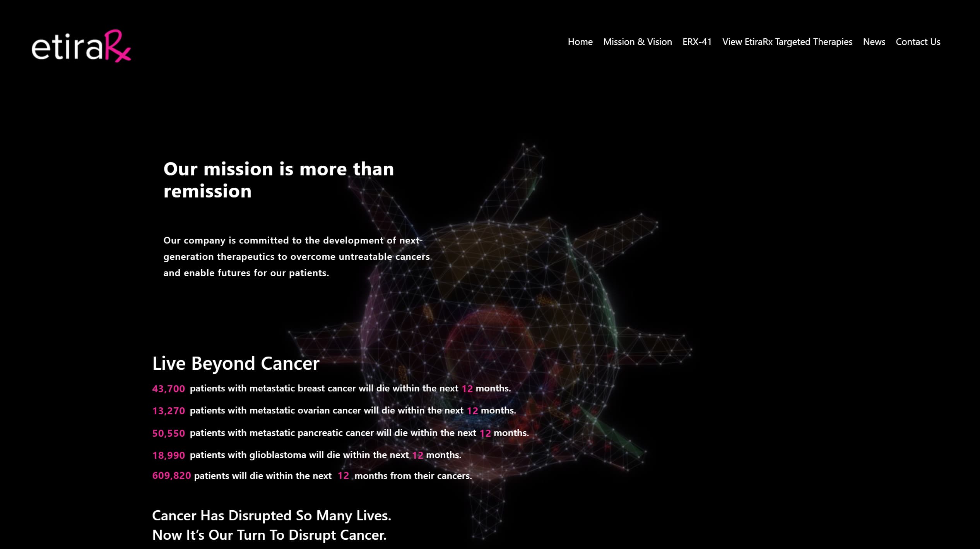
Task: Click the number 50,550
Action: 168,433
